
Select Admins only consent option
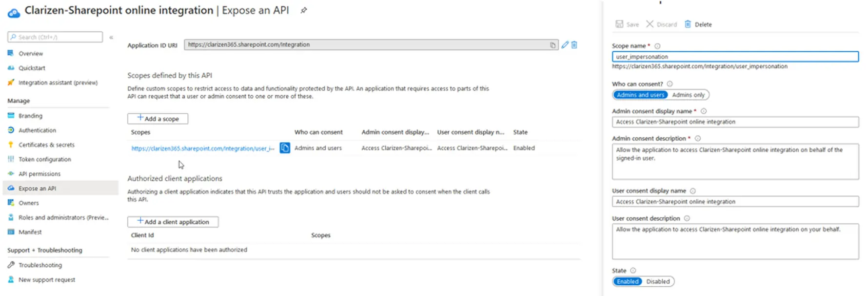[688, 95]
